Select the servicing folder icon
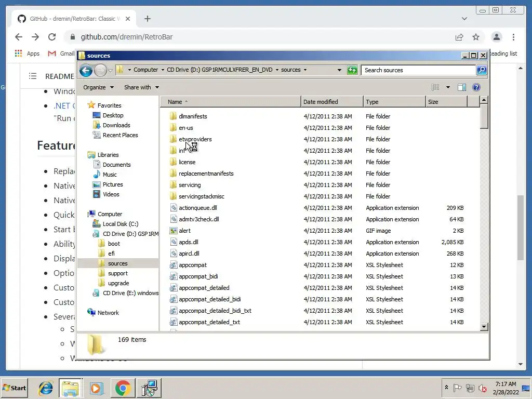 click(173, 185)
